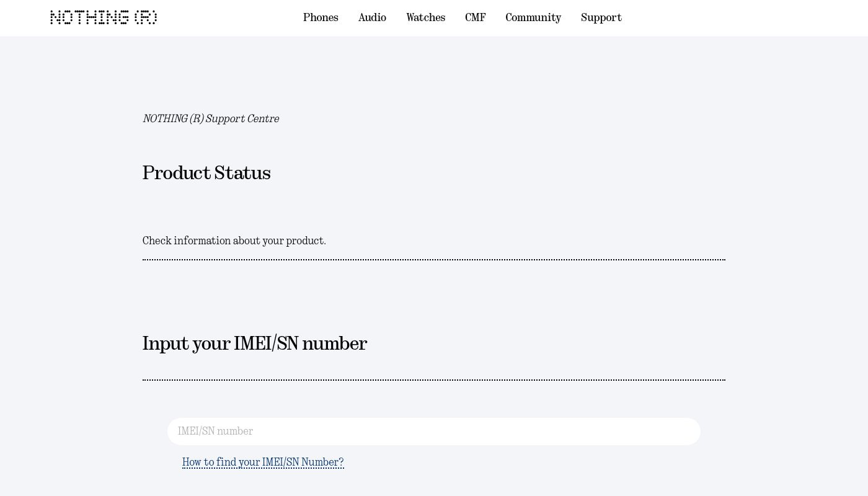This screenshot has height=496, width=868.
Task: Open the Audio menu item
Action: (372, 17)
